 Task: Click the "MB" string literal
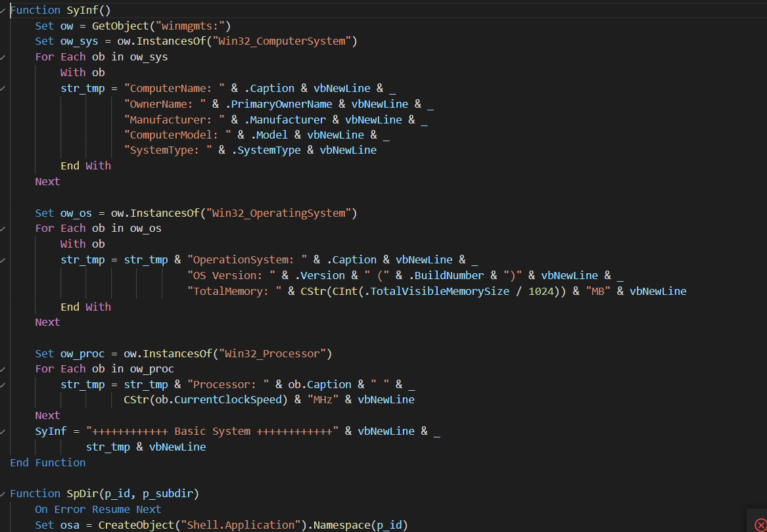pyautogui.click(x=598, y=292)
